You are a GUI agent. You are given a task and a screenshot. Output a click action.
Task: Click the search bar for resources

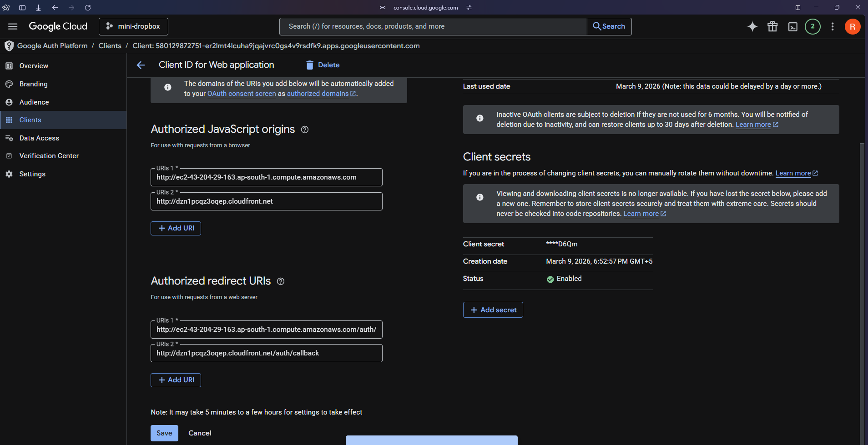tap(432, 26)
